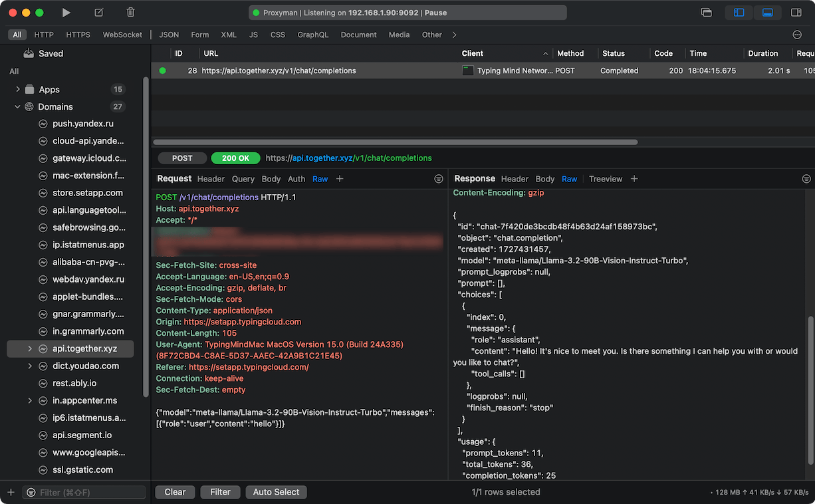Open the more options ellipsis in filter bar

coord(797,35)
